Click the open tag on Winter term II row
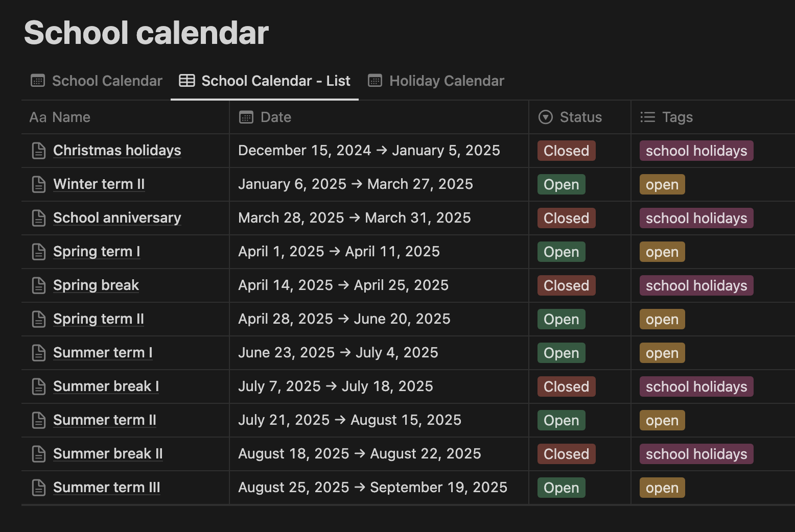The width and height of the screenshot is (795, 532). (662, 184)
